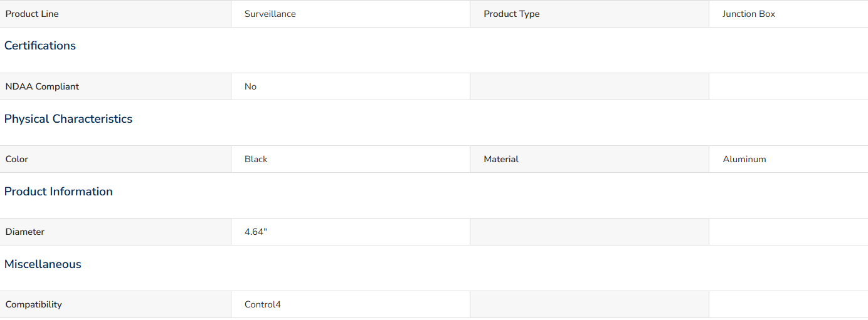Select the Aluminum material value
The image size is (868, 320).
pyautogui.click(x=744, y=159)
